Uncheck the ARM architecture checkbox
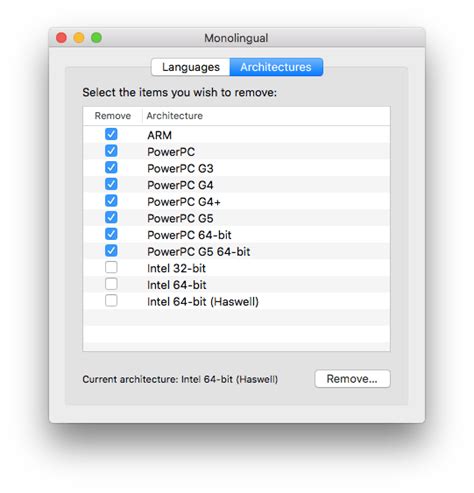474x493 pixels. click(111, 134)
